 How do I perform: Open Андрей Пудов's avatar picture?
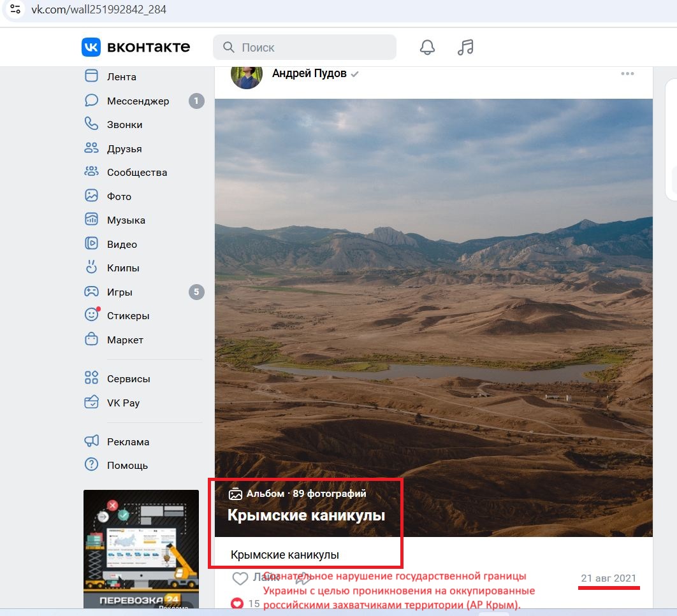[x=247, y=77]
